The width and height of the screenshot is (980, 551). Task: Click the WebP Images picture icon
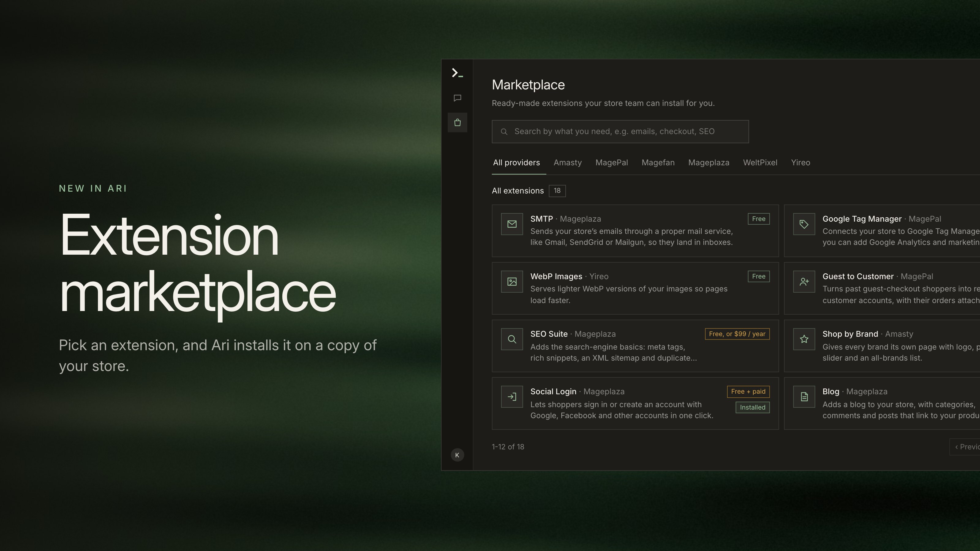point(512,281)
